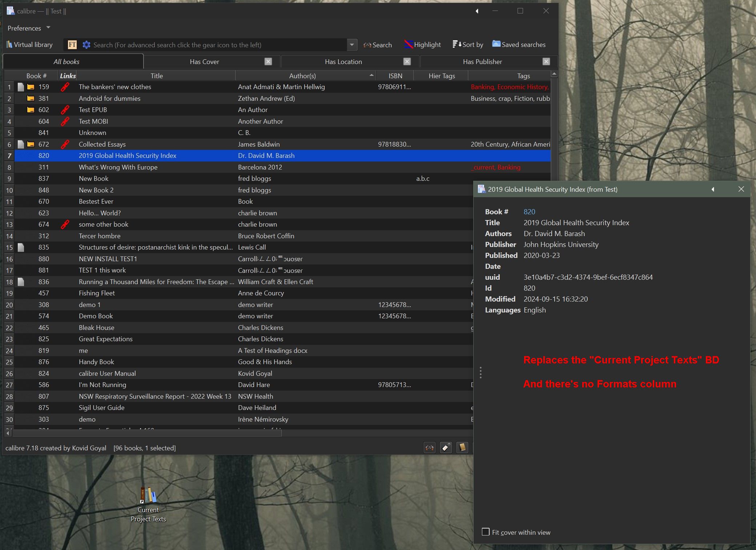Open the Sort by menu
Image resolution: width=756 pixels, height=550 pixels.
pos(468,45)
